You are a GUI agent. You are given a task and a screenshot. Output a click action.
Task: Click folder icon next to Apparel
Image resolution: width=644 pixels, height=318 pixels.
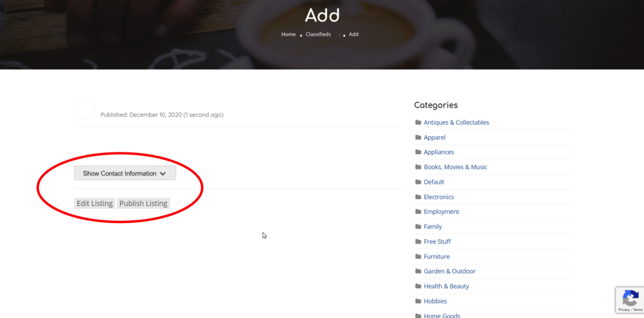click(418, 137)
